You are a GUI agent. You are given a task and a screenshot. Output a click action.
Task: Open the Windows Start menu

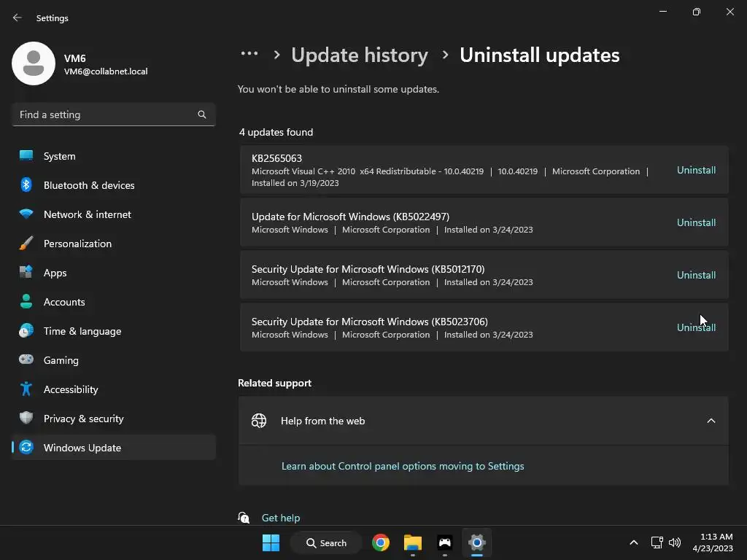click(x=271, y=542)
